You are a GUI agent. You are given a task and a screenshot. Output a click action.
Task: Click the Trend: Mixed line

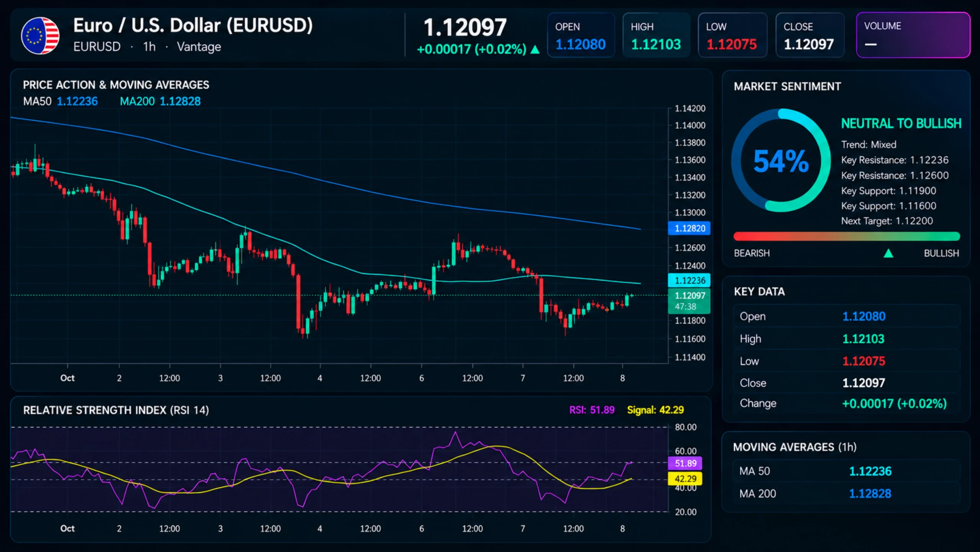tap(869, 145)
